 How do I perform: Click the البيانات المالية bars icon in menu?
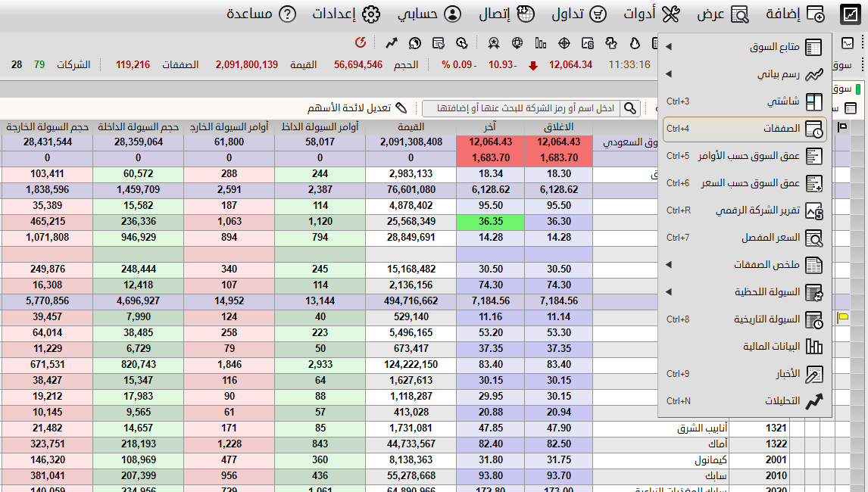point(813,347)
